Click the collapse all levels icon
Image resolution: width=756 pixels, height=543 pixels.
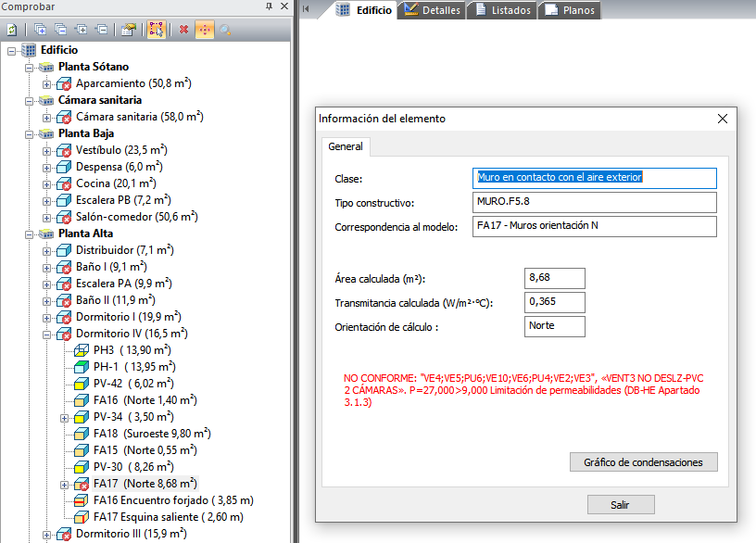(61, 30)
